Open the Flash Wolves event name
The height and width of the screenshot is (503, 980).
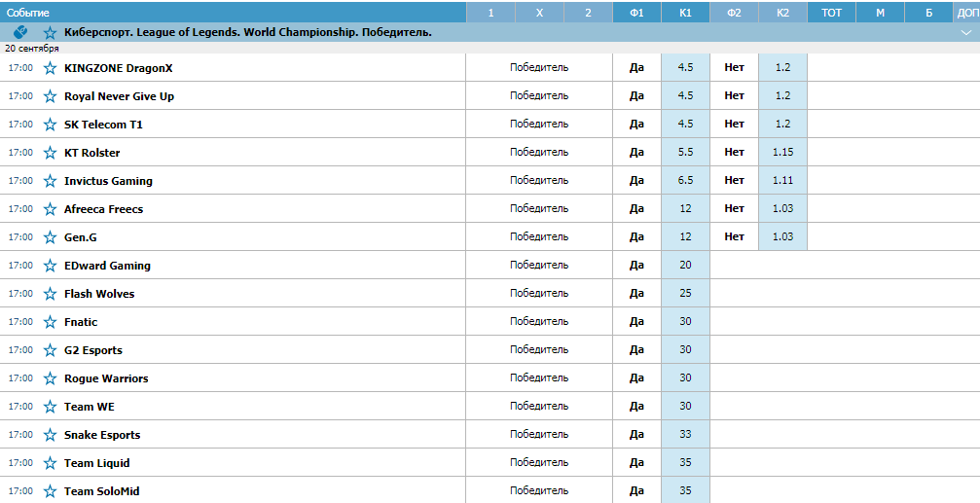[x=99, y=294]
